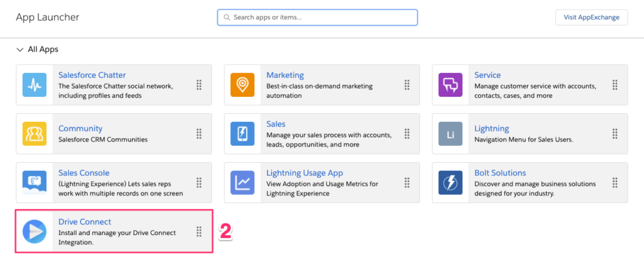Open the Bolt Solutions lightning bolt icon

450,182
